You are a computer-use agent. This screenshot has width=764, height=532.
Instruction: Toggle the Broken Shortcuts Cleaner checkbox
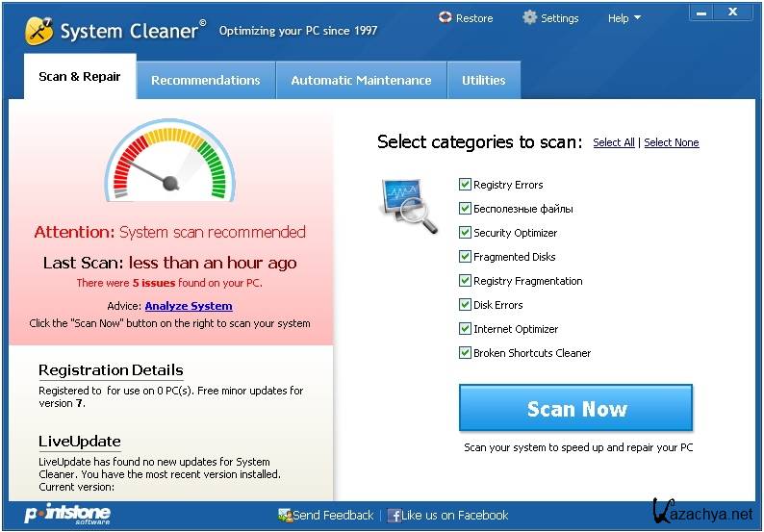465,353
